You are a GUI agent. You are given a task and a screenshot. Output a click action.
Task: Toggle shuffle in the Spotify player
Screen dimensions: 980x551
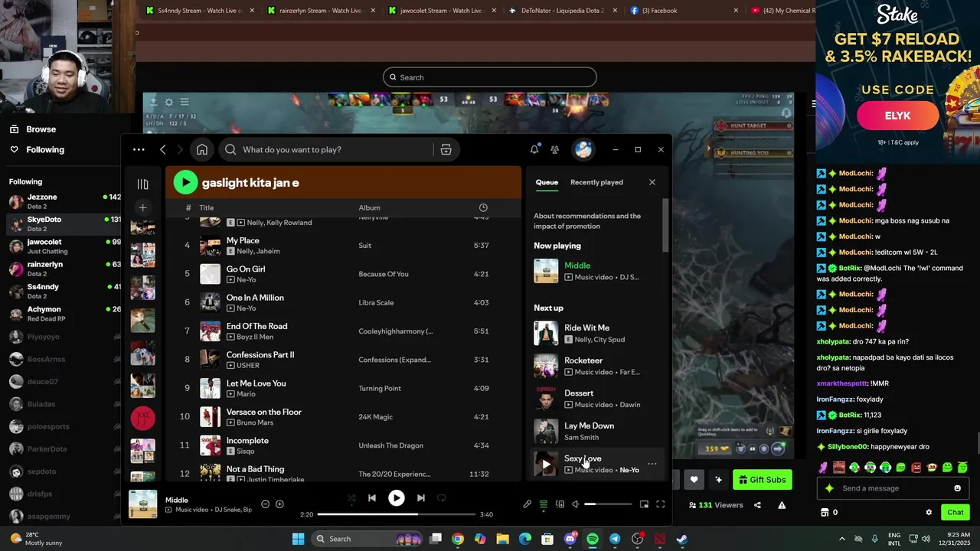351,498
